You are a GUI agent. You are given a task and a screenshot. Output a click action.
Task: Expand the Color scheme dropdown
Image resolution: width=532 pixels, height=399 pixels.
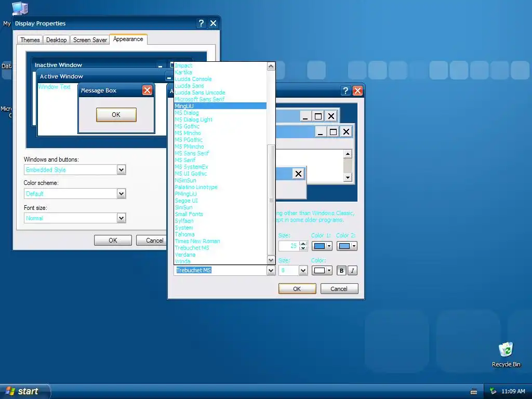[121, 194]
